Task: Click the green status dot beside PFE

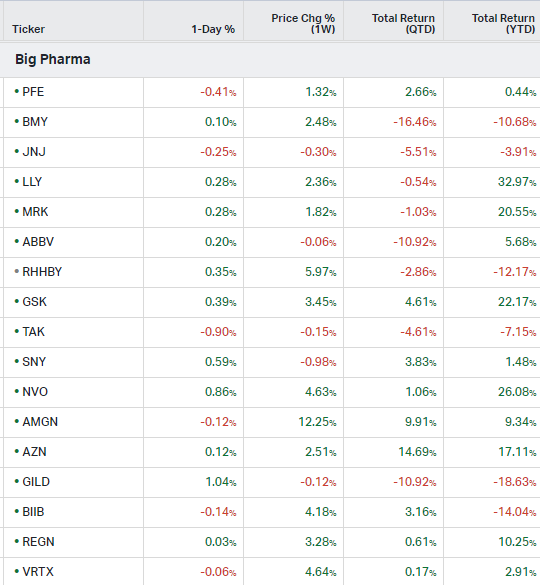Action: point(16,91)
